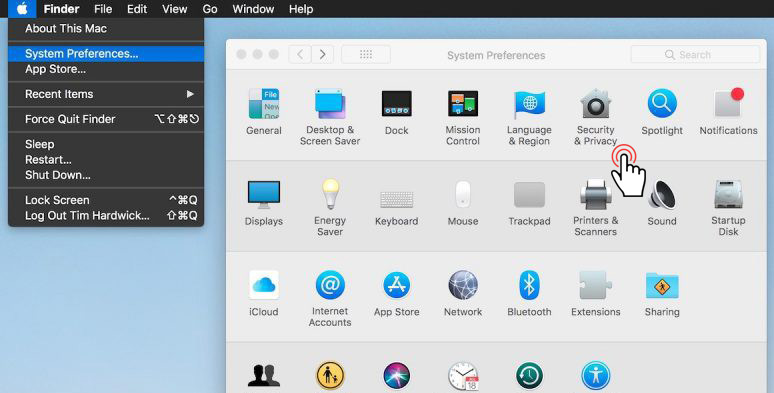Image resolution: width=774 pixels, height=393 pixels.
Task: Open the Keyboard preferences pane
Action: (x=396, y=207)
